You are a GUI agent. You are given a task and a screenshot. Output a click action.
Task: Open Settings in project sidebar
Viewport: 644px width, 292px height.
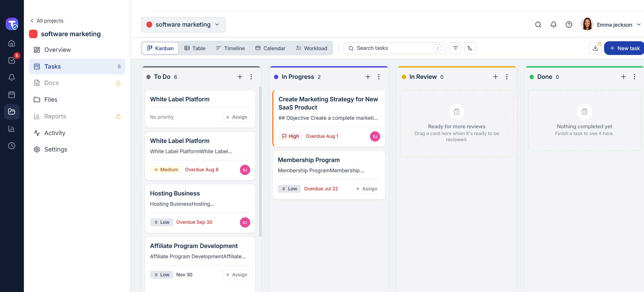(77, 149)
